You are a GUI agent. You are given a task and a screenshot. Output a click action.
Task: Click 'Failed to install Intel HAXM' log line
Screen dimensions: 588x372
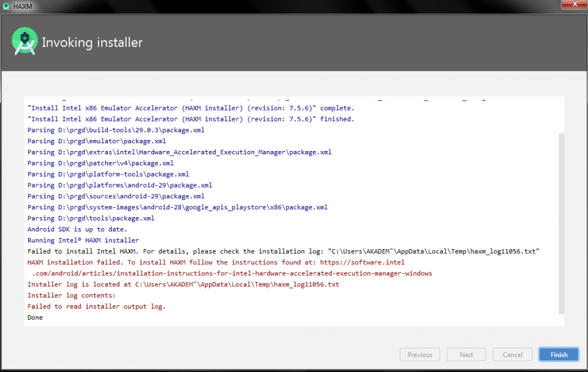pos(283,251)
